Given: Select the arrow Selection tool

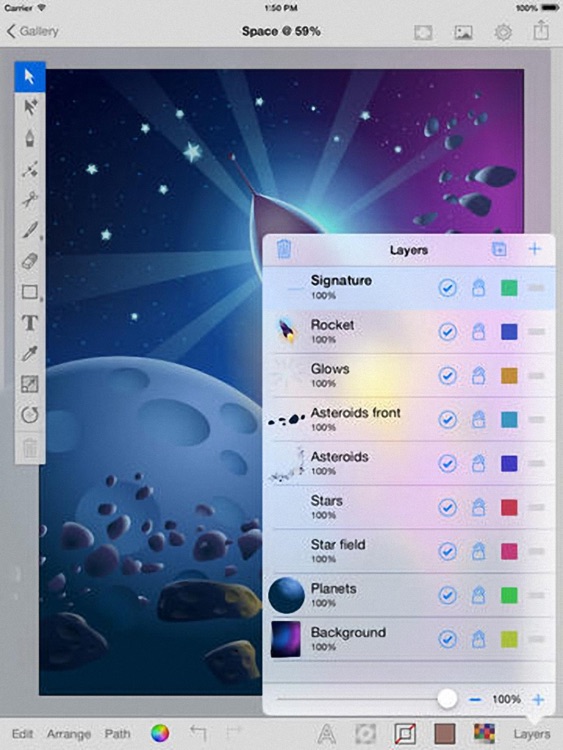Looking at the screenshot, I should click(x=30, y=77).
